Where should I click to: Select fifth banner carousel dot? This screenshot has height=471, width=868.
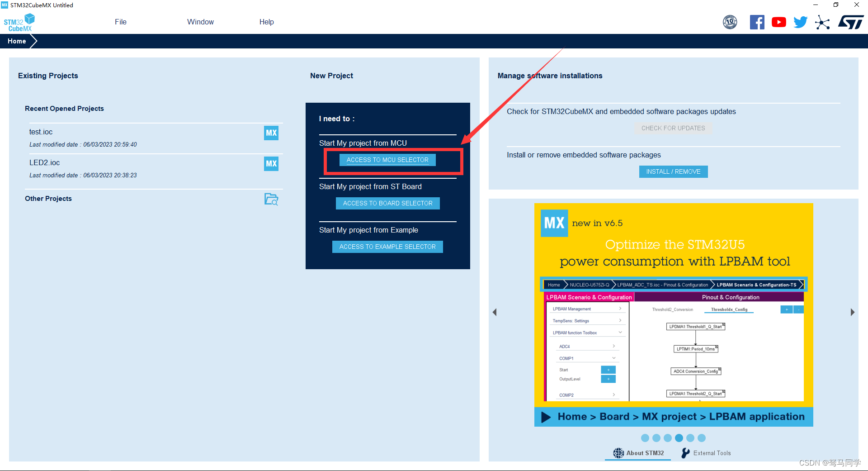(x=690, y=438)
